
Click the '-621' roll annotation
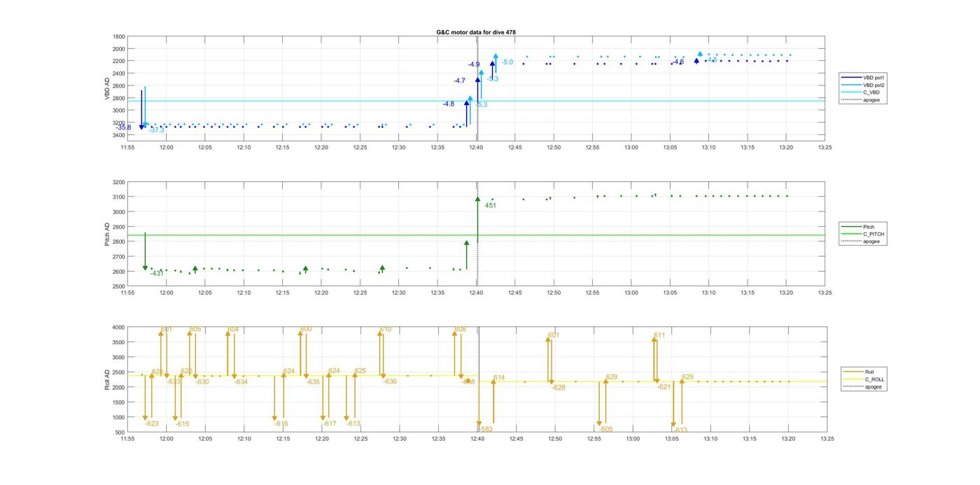click(x=664, y=387)
